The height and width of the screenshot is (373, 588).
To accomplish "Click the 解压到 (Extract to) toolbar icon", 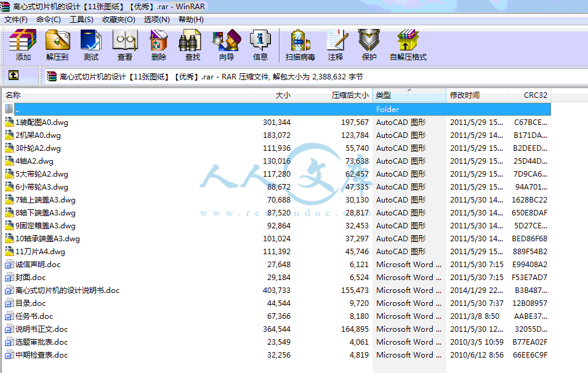I will point(57,40).
